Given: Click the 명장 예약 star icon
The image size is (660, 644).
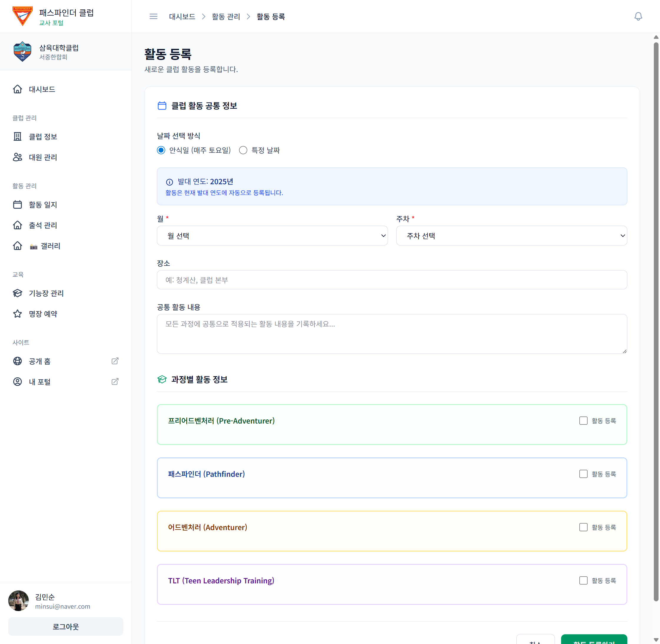Looking at the screenshot, I should pos(18,314).
